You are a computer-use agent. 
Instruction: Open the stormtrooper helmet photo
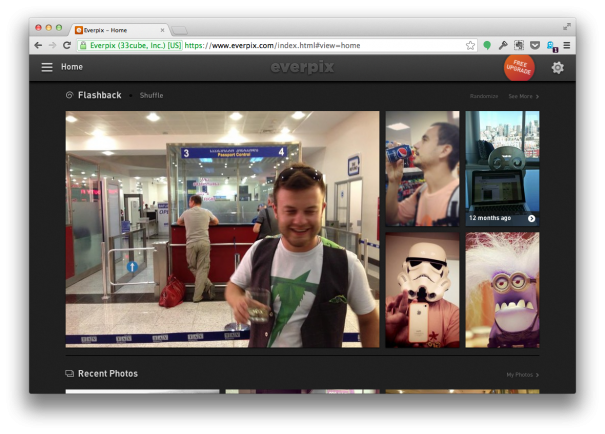(422, 290)
